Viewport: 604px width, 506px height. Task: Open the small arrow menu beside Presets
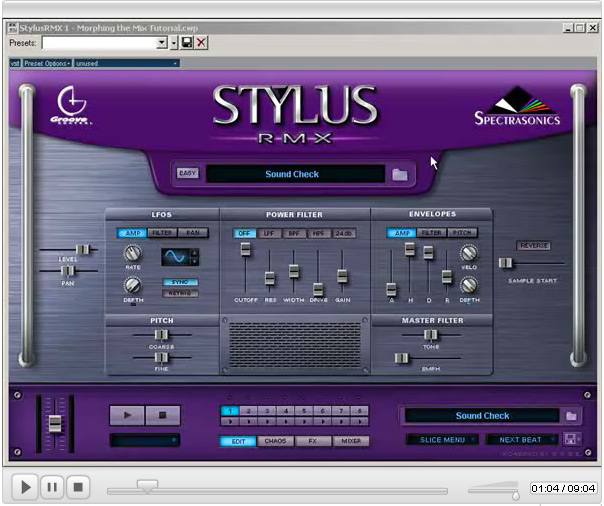[x=174, y=42]
